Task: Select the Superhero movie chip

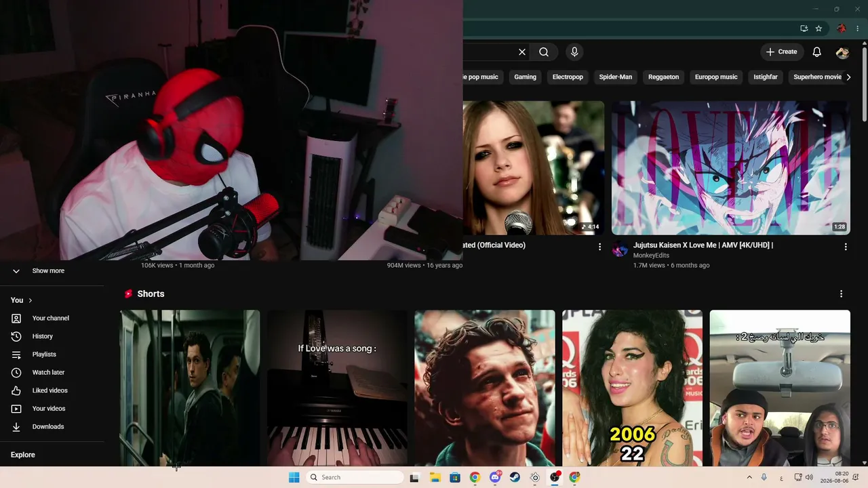Action: point(817,77)
